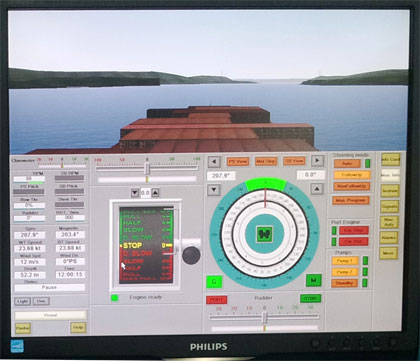The height and width of the screenshot is (361, 420).
Task: Click the red PORT rudder button
Action: click(217, 300)
